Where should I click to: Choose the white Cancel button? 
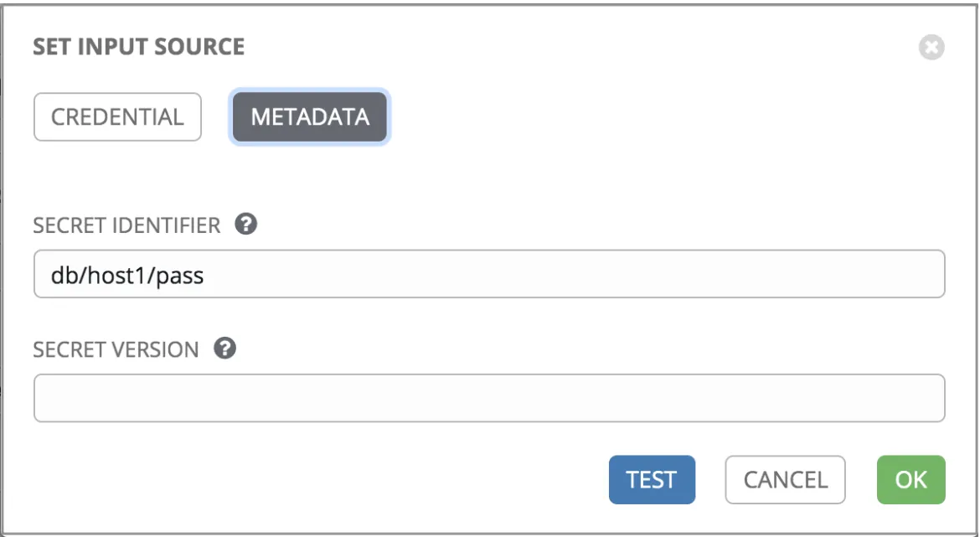tap(785, 479)
